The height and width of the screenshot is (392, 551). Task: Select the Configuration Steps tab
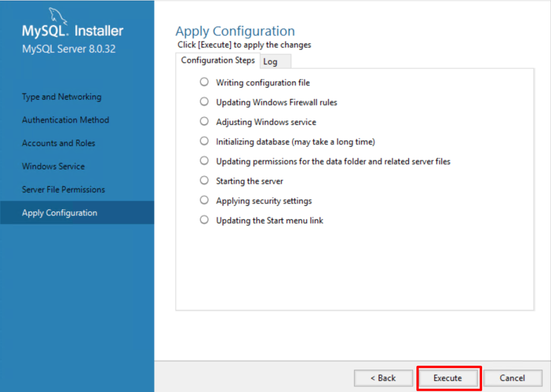coord(217,60)
